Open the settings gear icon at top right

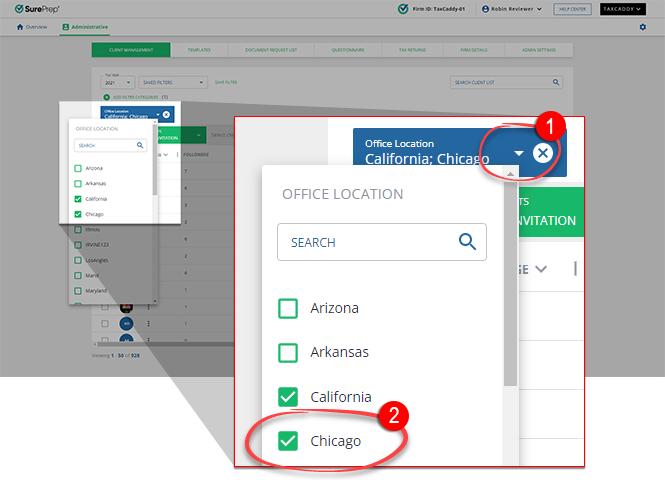(642, 27)
